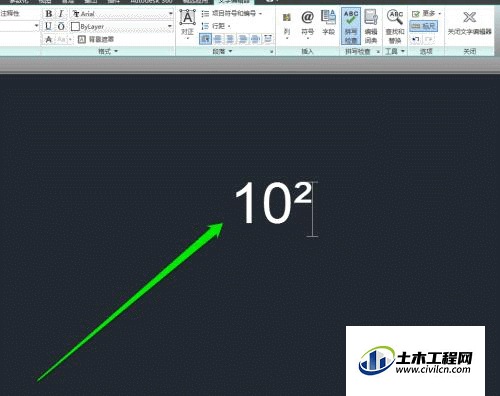Open the 列 columns menu
This screenshot has width=500, height=396.
(x=287, y=25)
